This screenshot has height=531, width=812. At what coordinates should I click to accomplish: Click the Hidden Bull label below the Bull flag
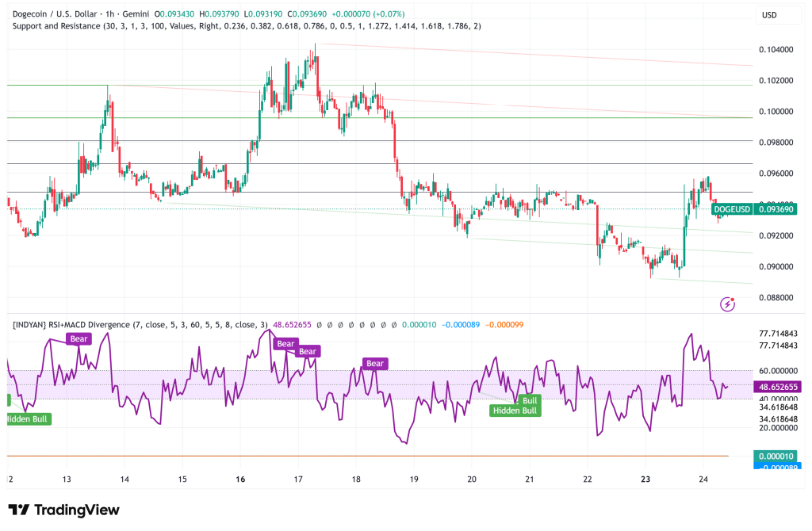[x=515, y=411]
